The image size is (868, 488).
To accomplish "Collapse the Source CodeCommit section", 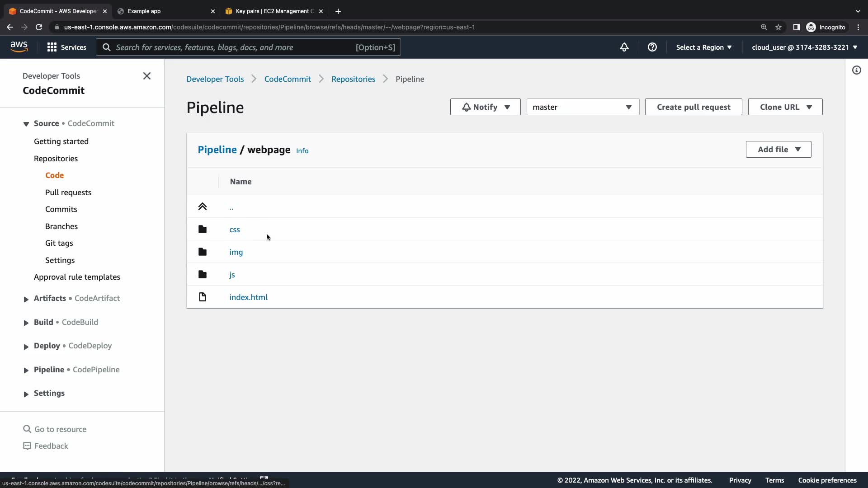I will pyautogui.click(x=26, y=124).
